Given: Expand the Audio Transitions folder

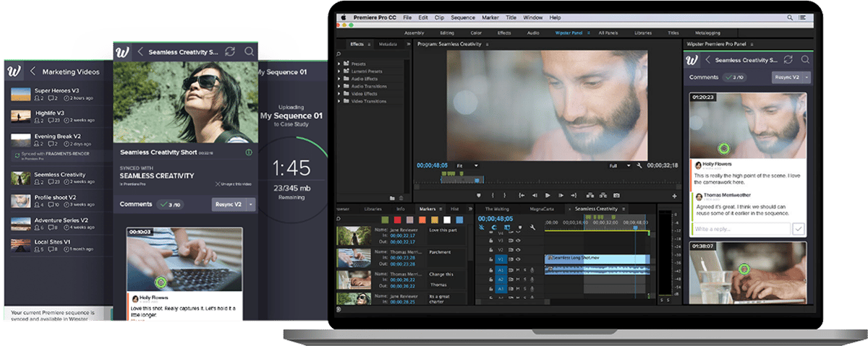Looking at the screenshot, I should tap(339, 86).
